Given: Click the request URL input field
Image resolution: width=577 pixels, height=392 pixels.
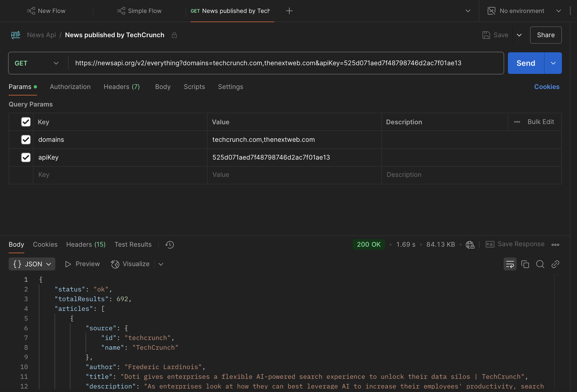Looking at the screenshot, I should (285, 63).
